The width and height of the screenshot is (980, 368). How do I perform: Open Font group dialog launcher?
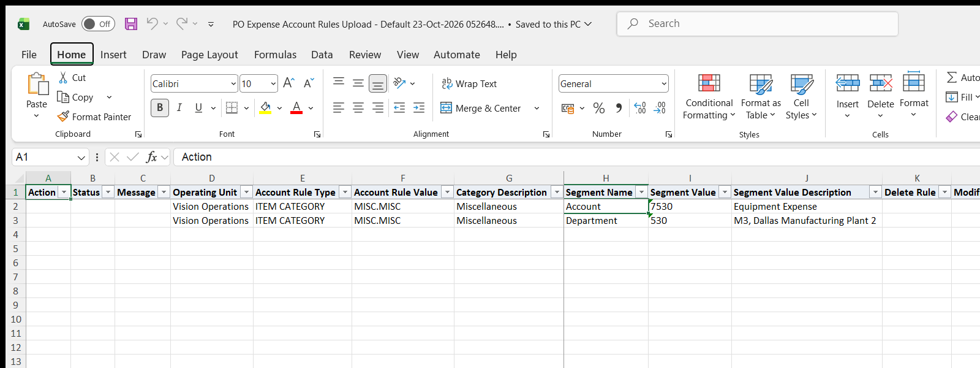tap(317, 134)
